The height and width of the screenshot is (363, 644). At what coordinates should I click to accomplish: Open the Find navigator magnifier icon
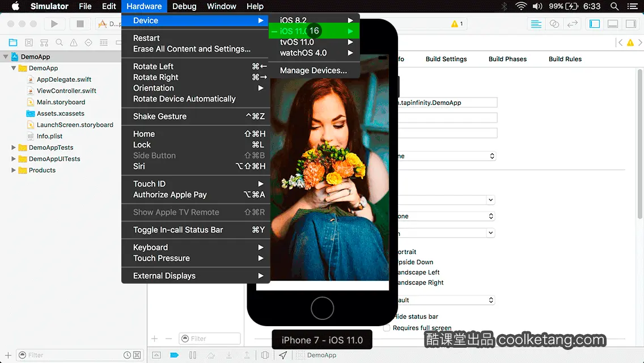[59, 43]
